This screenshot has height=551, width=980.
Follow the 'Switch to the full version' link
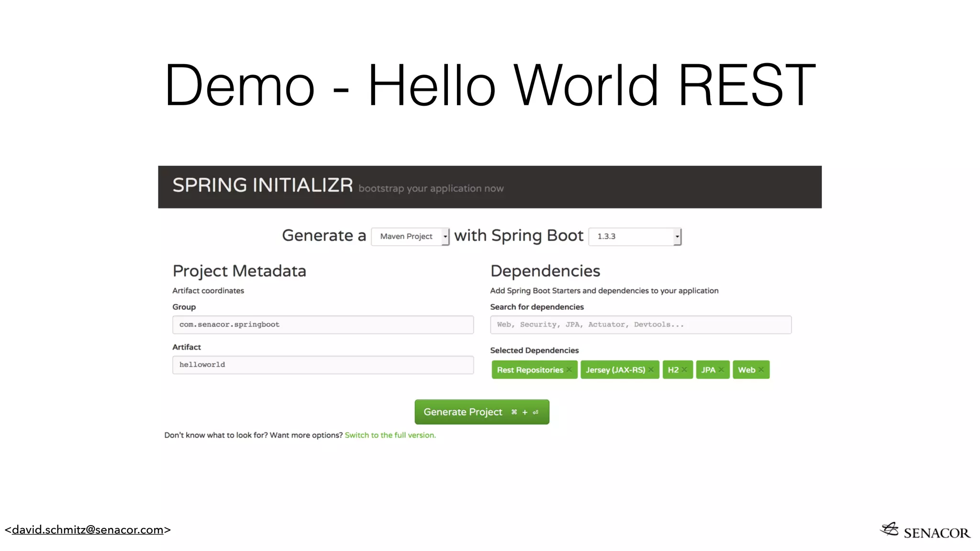click(x=390, y=435)
